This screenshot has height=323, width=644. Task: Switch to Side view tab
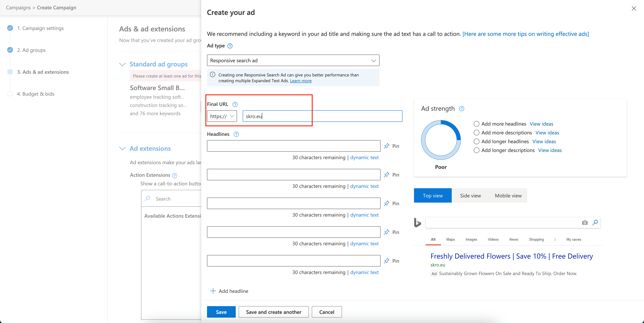tap(470, 195)
